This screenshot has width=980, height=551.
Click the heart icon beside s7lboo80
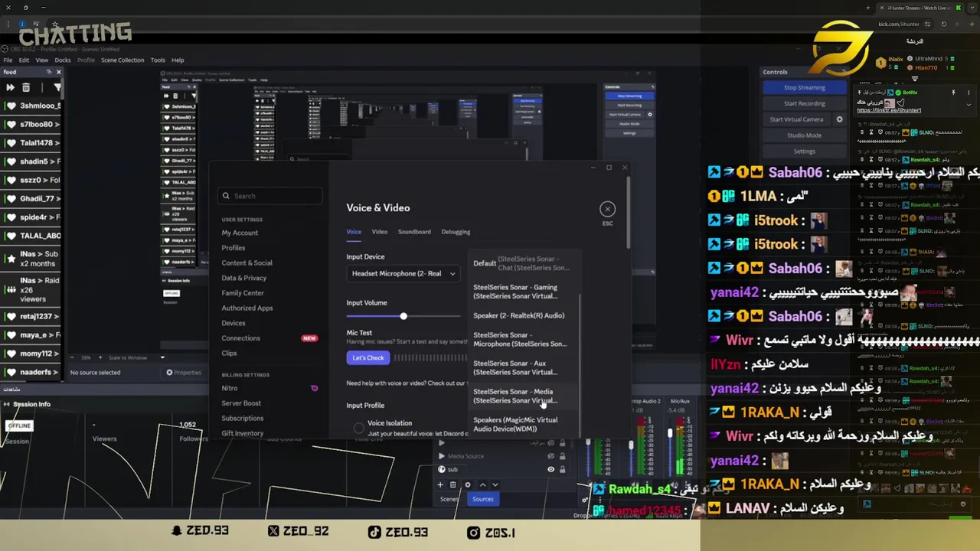click(11, 124)
